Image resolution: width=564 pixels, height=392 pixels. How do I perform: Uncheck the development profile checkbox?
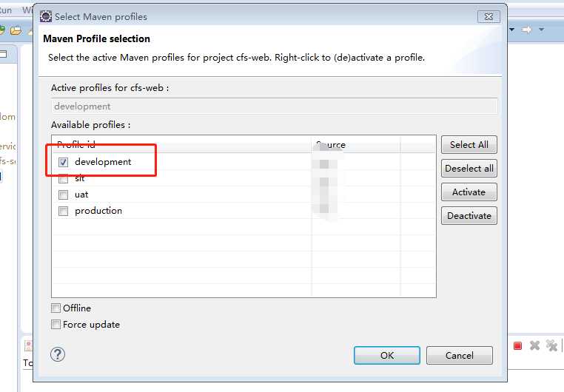(x=64, y=162)
